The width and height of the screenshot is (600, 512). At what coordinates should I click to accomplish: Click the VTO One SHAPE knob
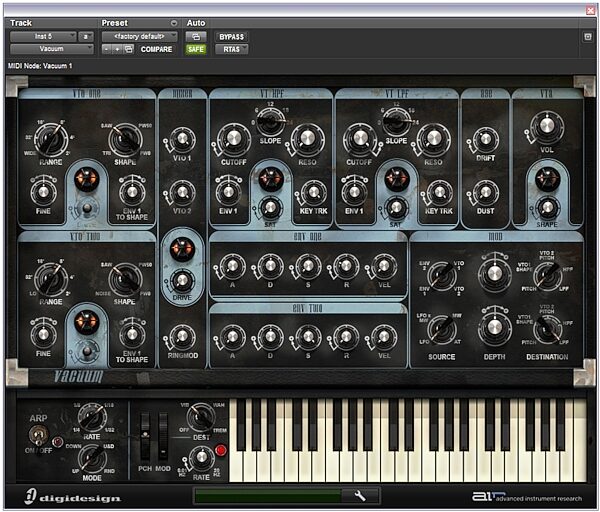pos(125,139)
